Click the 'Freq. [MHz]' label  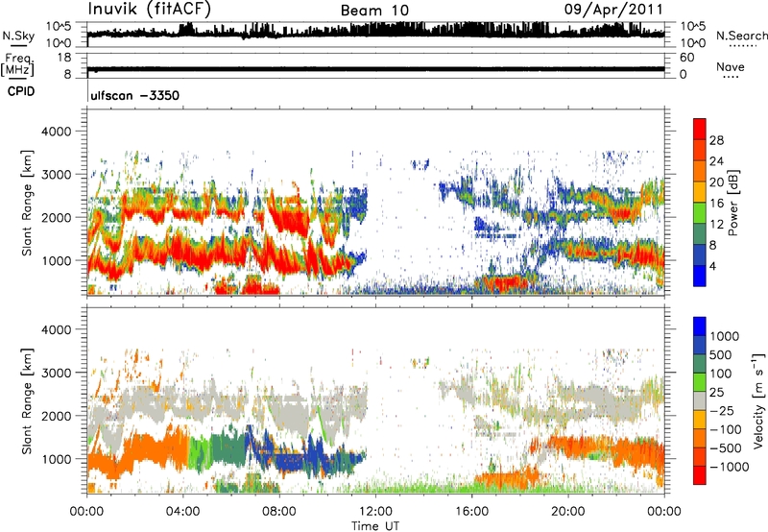point(17,64)
